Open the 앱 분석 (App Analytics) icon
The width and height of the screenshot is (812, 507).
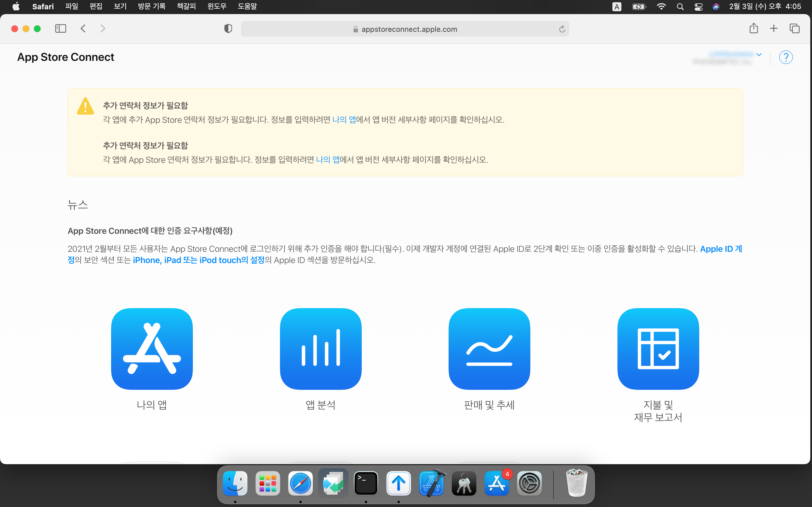click(x=321, y=349)
